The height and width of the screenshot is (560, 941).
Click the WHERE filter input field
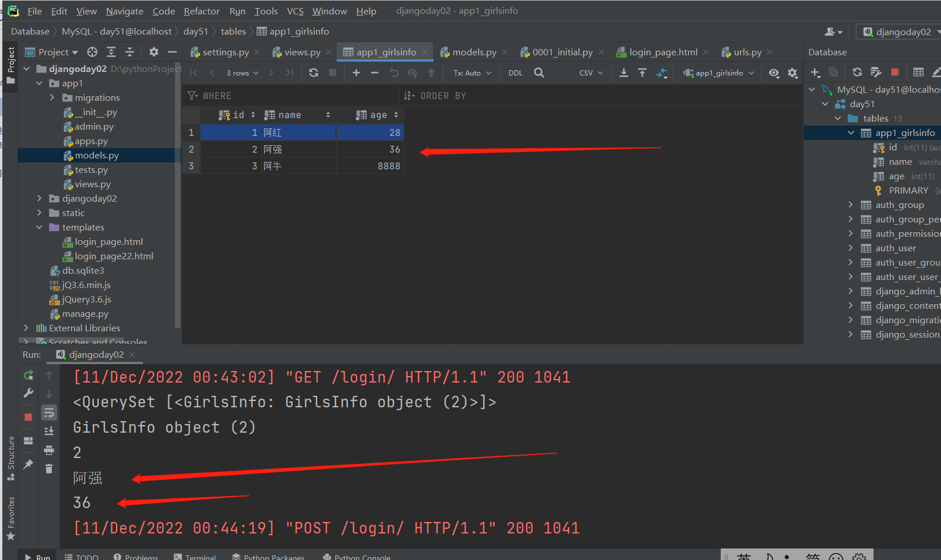[x=291, y=96]
